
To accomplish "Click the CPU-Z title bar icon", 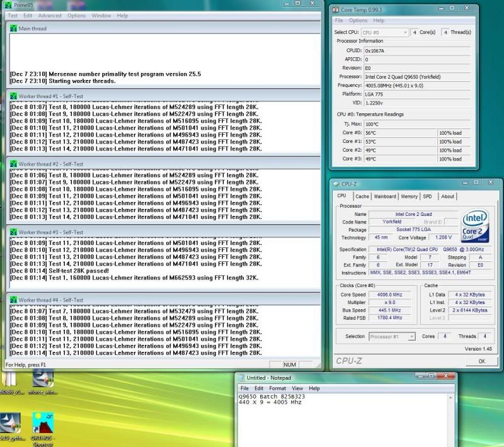I will pos(336,184).
